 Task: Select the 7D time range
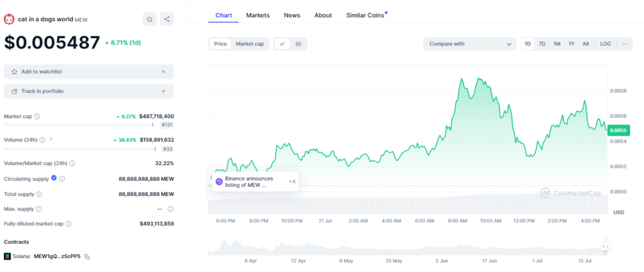[542, 44]
